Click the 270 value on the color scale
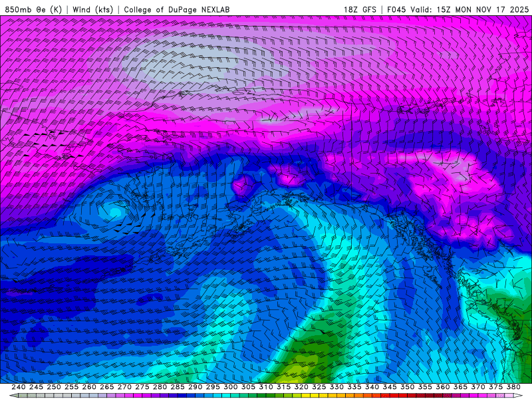Viewport: 532px width, 399px height. 124,387
